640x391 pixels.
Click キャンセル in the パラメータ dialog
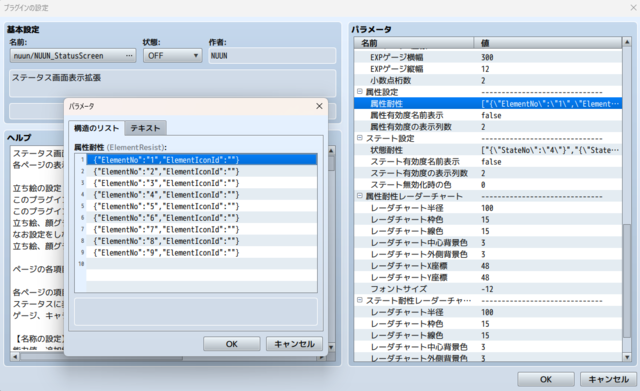(294, 344)
